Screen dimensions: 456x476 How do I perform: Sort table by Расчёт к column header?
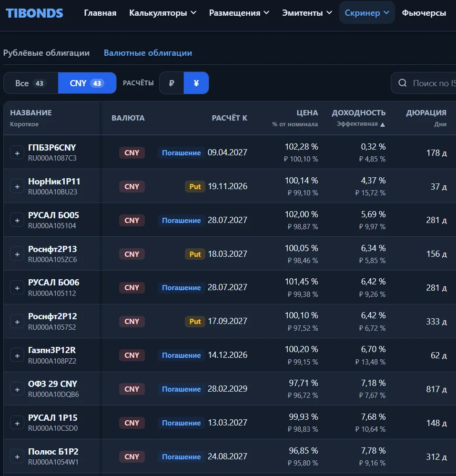[230, 118]
